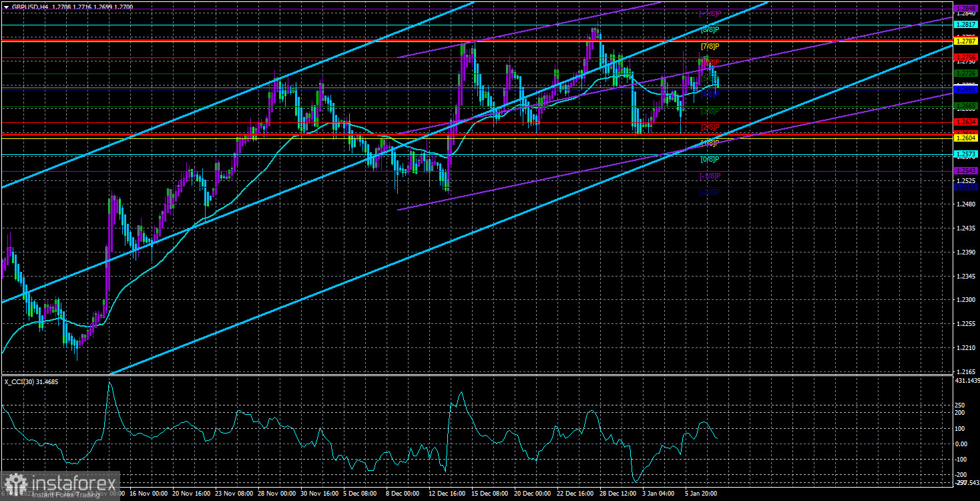This screenshot has width=980, height=501.
Task: Click the 1.2390 price scale value
Action: point(965,253)
